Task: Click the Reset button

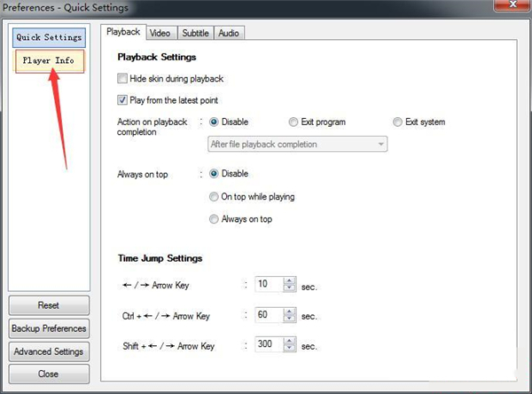Action: [x=49, y=305]
